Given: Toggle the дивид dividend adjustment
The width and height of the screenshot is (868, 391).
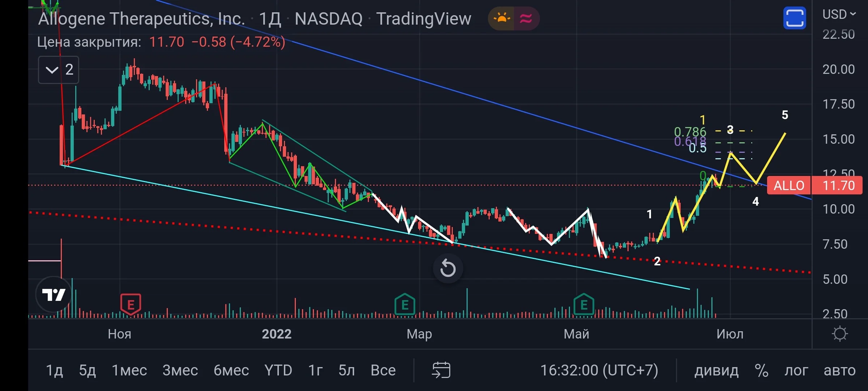Looking at the screenshot, I should click(x=716, y=370).
